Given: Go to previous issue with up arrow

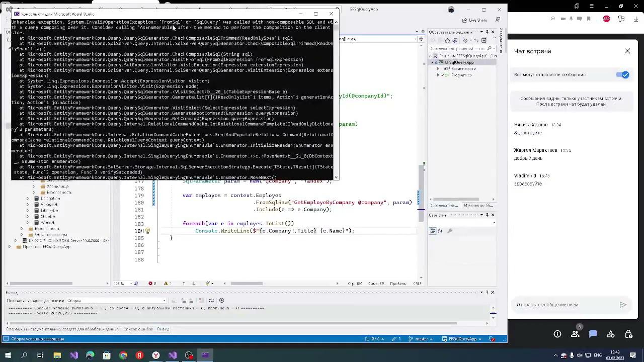Looking at the screenshot, I should (x=184, y=284).
